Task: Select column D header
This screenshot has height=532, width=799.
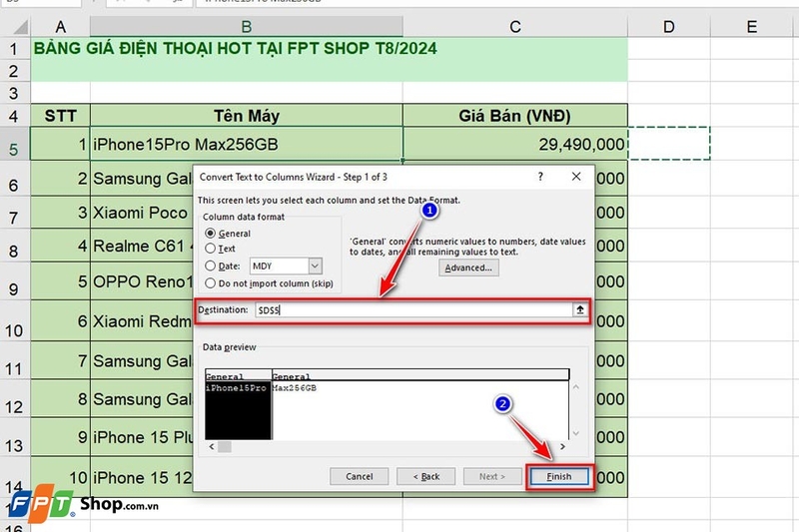Action: (669, 27)
